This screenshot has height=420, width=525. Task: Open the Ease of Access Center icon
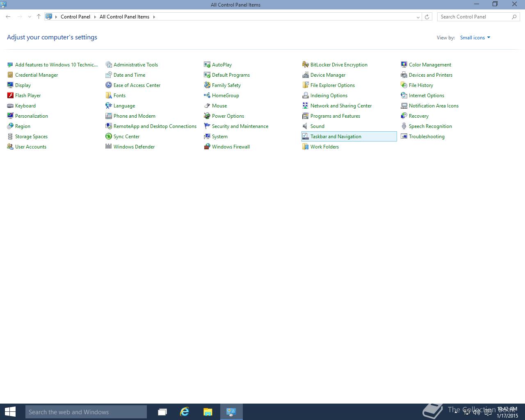(109, 85)
